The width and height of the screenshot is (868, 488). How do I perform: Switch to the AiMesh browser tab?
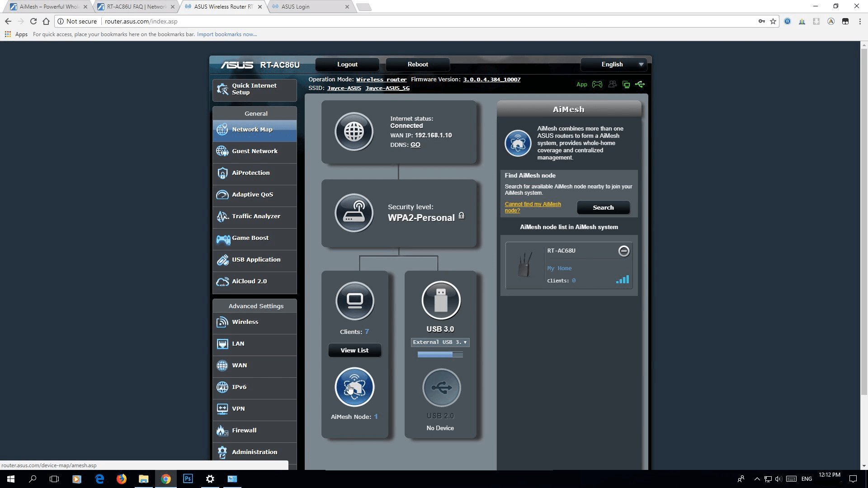(48, 7)
